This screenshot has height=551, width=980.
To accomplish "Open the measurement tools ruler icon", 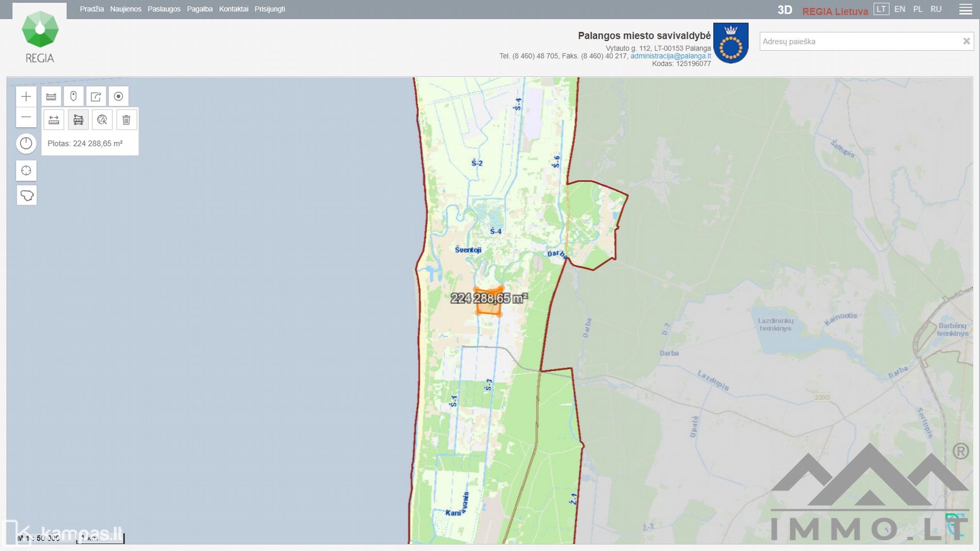I will (x=51, y=96).
